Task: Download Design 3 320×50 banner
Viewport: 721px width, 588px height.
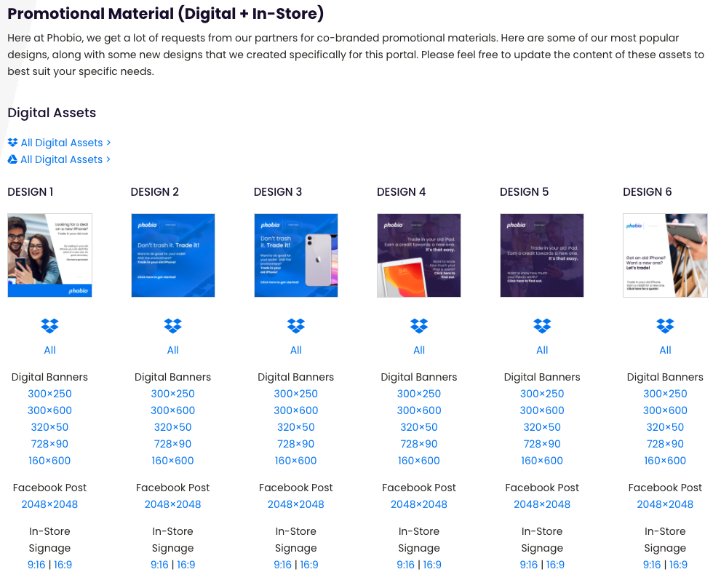Action: (x=295, y=427)
